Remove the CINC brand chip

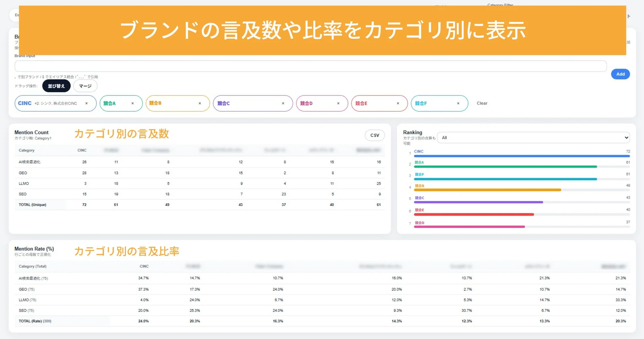point(87,103)
